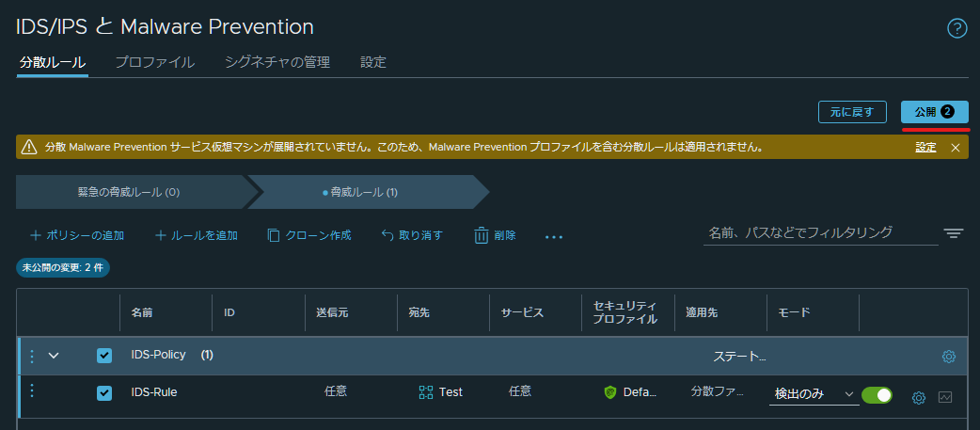980x430 pixels.
Task: Click the モード column header
Action: coord(794,312)
